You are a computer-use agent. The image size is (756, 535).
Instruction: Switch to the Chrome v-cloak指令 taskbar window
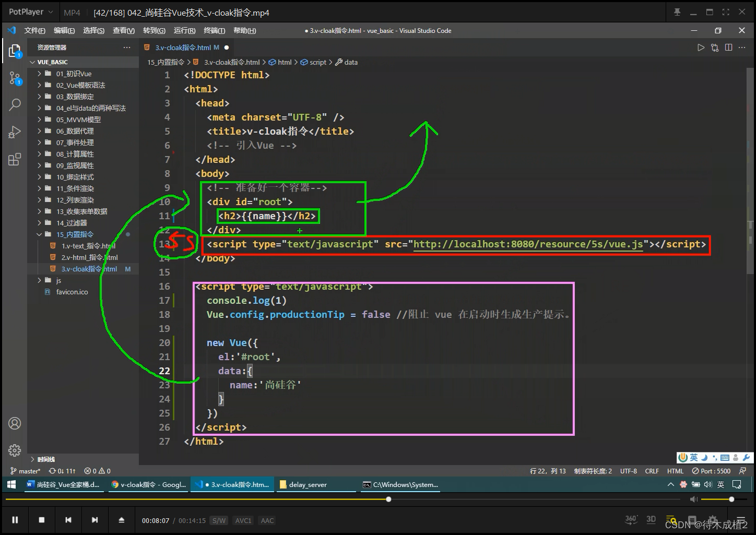148,484
